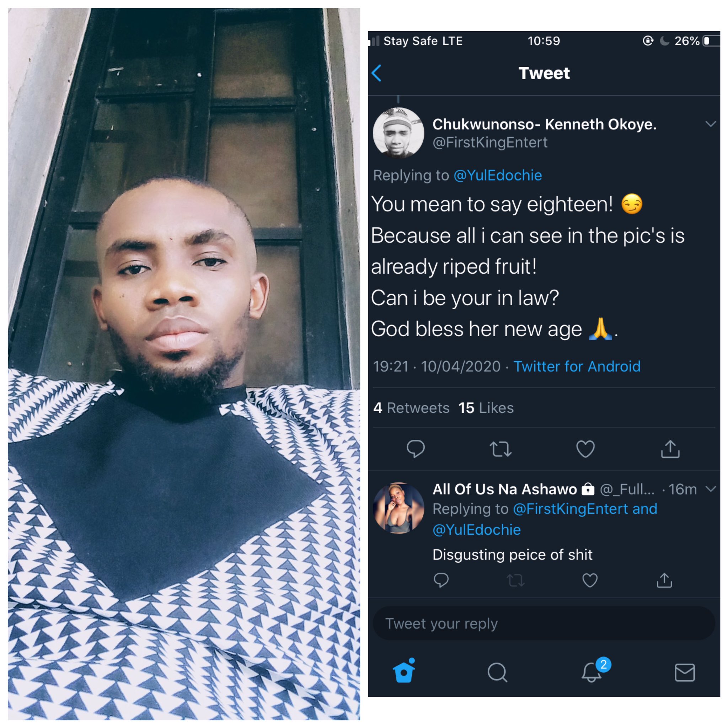Tap the 'Tweet your reply' field
The width and height of the screenshot is (728, 728).
544,623
